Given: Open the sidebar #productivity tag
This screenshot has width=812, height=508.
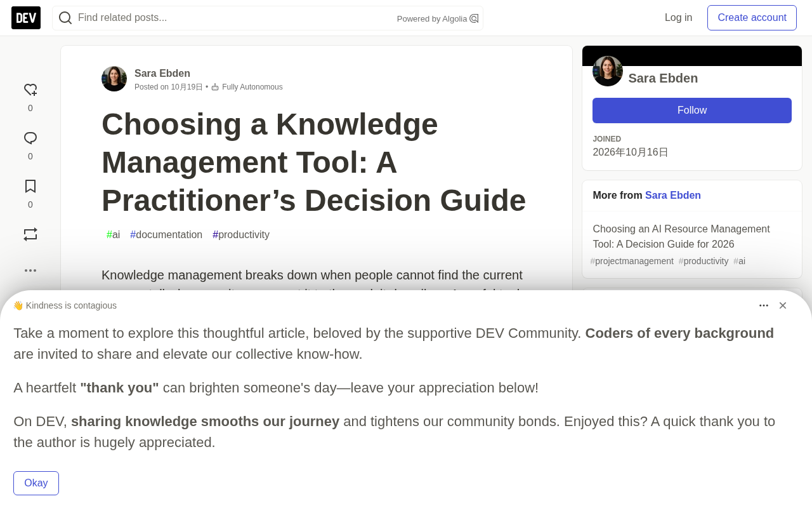Looking at the screenshot, I should (704, 261).
